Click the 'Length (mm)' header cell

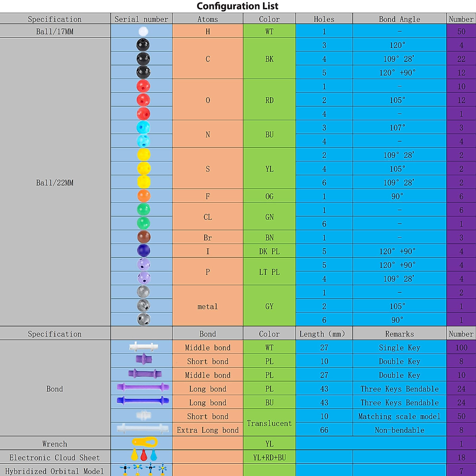324,334
